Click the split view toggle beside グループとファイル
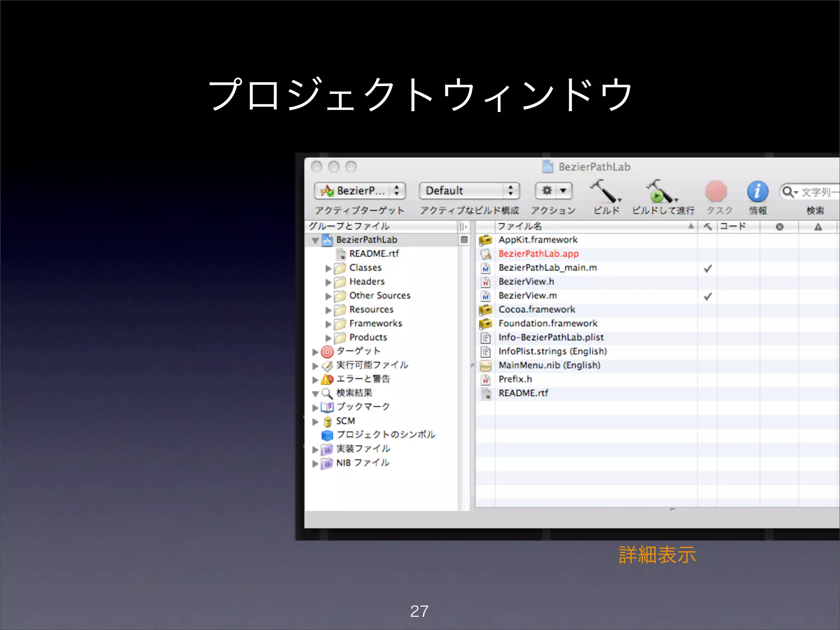 pyautogui.click(x=463, y=226)
